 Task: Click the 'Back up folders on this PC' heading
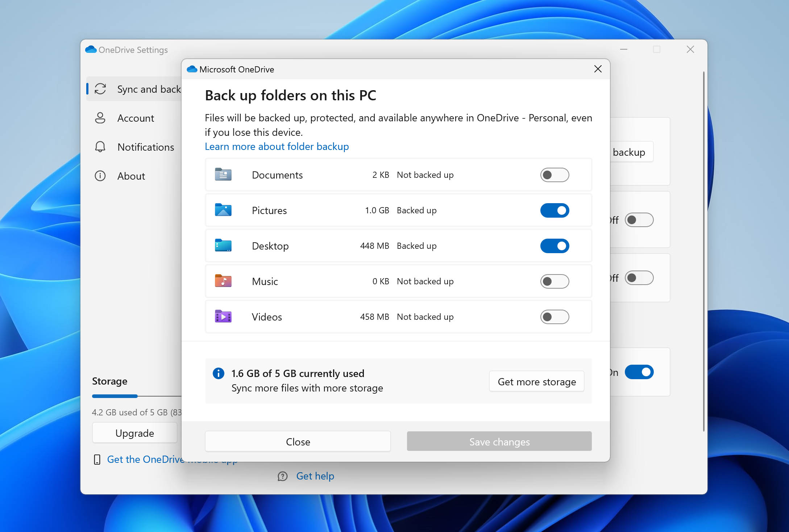(x=290, y=96)
